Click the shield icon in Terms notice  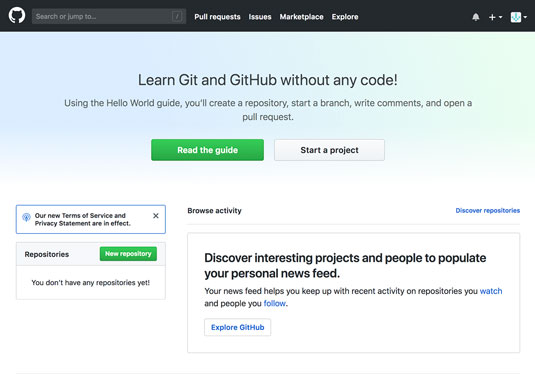coord(26,217)
